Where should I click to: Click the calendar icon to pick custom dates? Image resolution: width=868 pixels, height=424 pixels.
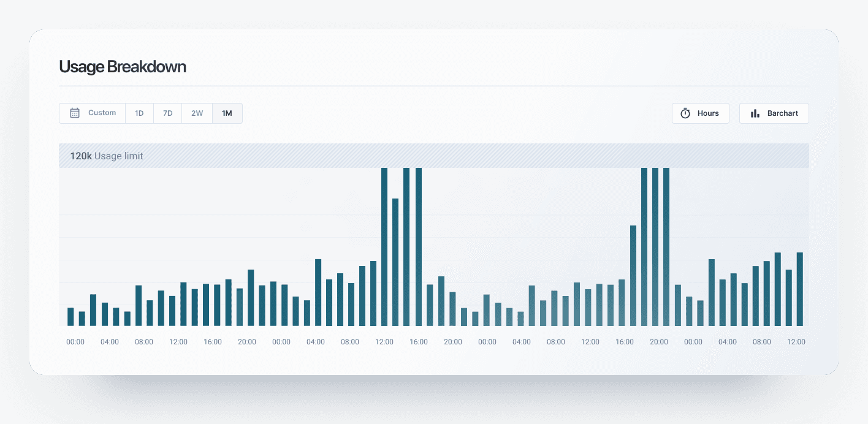(75, 113)
